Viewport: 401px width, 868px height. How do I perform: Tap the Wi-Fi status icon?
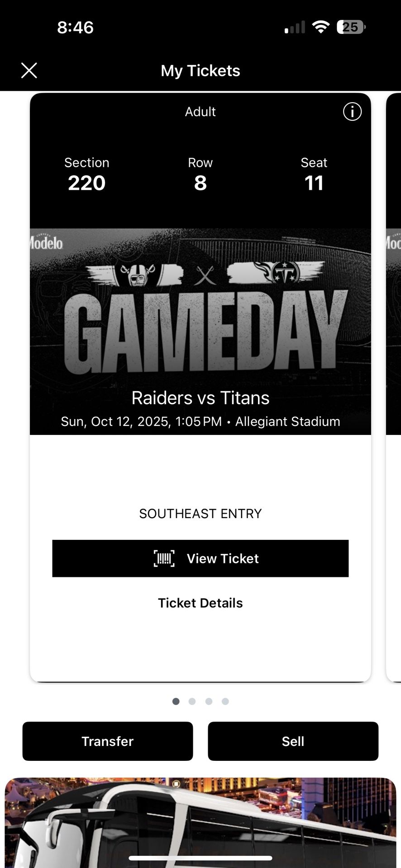click(320, 27)
